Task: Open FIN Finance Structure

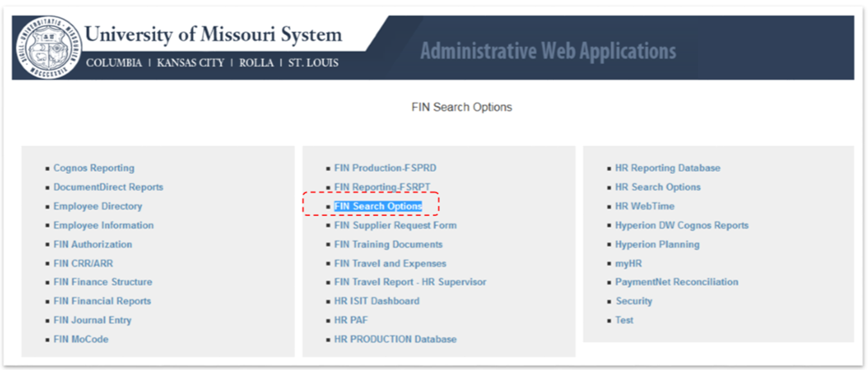Action: pyautogui.click(x=103, y=282)
